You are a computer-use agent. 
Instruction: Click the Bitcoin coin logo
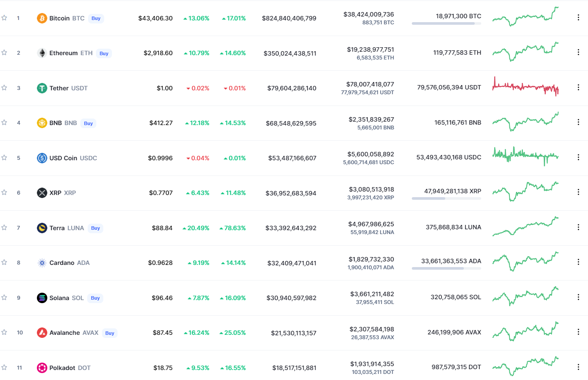pos(42,18)
